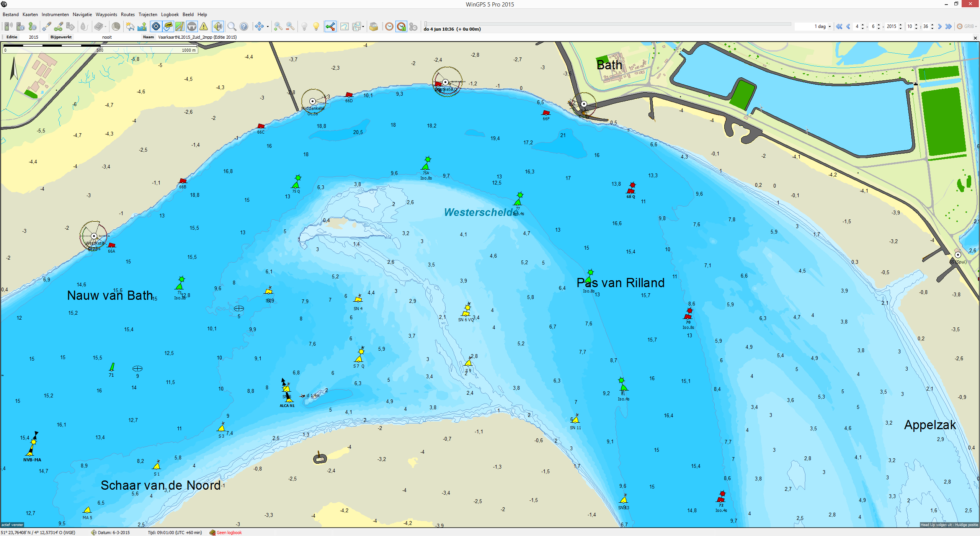Click the blue four-arrows center map icon

pyautogui.click(x=259, y=26)
